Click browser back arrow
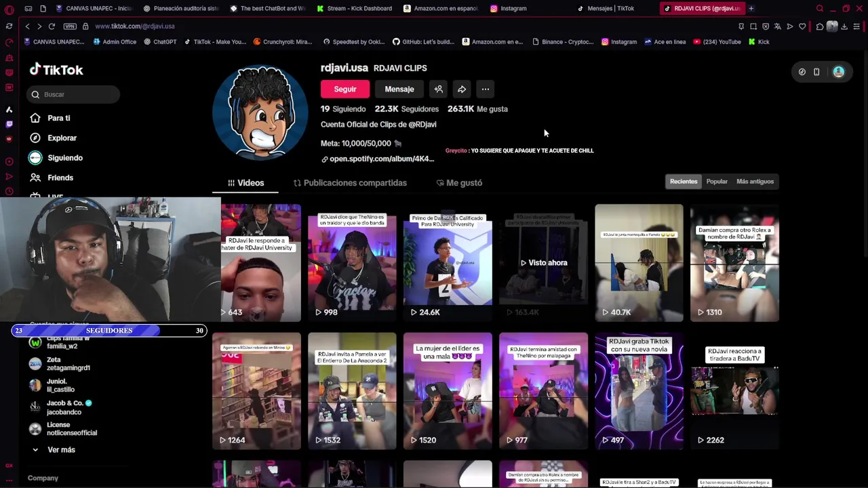 tap(27, 26)
